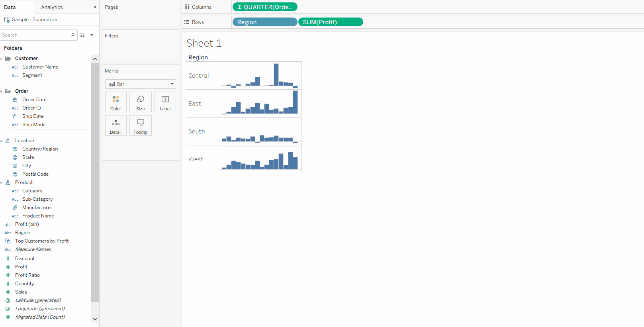Image resolution: width=644 pixels, height=327 pixels.
Task: Collapse the Order folder
Action: 2,91
